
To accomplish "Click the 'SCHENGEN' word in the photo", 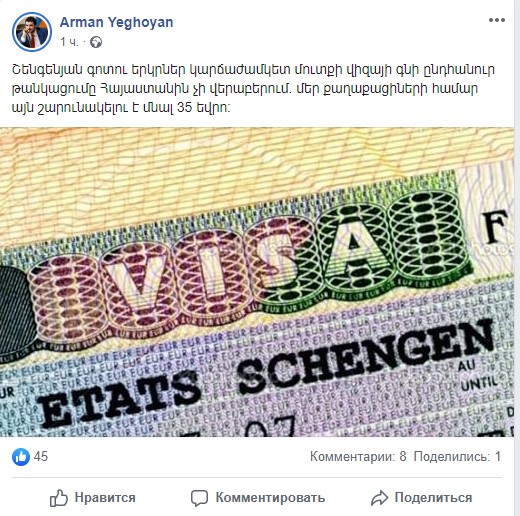I will point(365,355).
